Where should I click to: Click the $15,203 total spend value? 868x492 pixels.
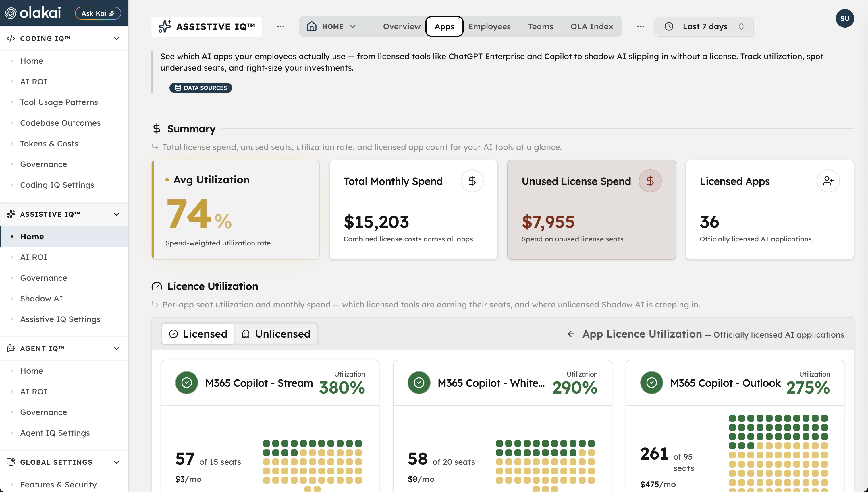376,222
